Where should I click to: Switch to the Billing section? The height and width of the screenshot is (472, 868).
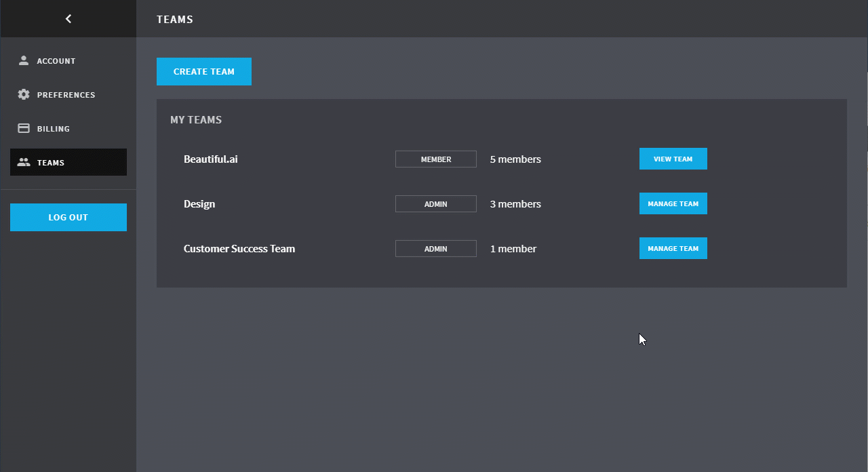pyautogui.click(x=54, y=129)
